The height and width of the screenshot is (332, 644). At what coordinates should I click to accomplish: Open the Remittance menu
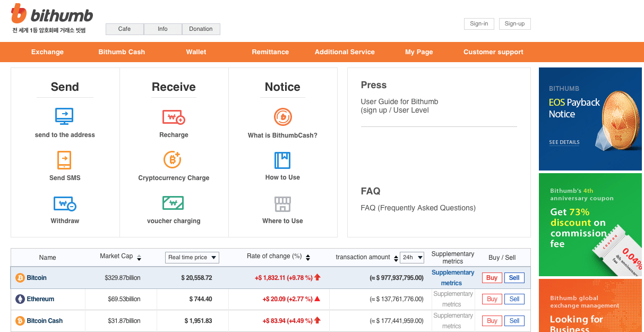coord(270,52)
